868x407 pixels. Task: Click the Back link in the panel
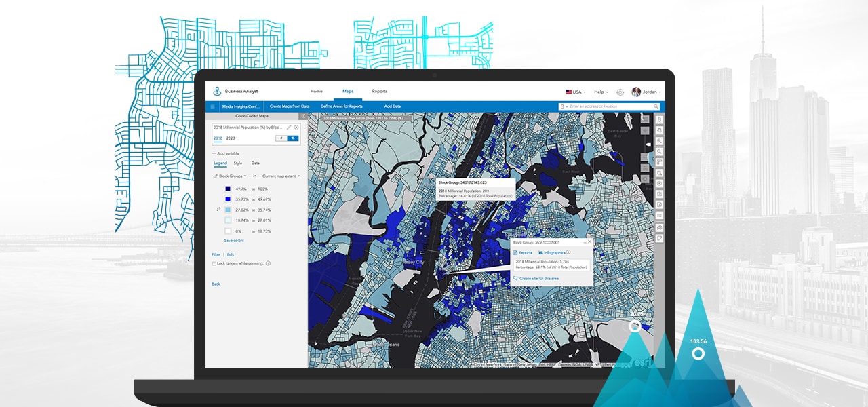coord(216,284)
